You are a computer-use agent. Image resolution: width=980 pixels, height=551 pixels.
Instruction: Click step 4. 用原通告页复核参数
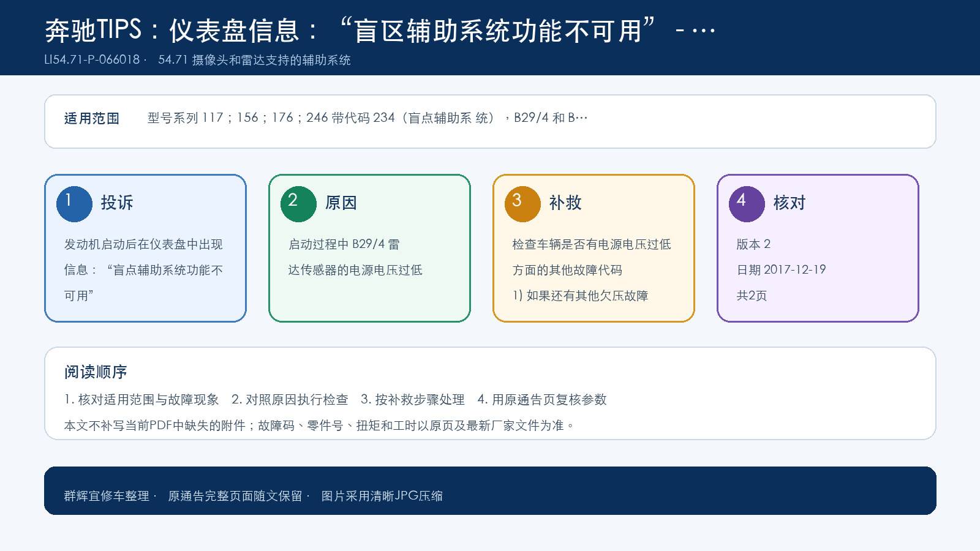(x=542, y=400)
